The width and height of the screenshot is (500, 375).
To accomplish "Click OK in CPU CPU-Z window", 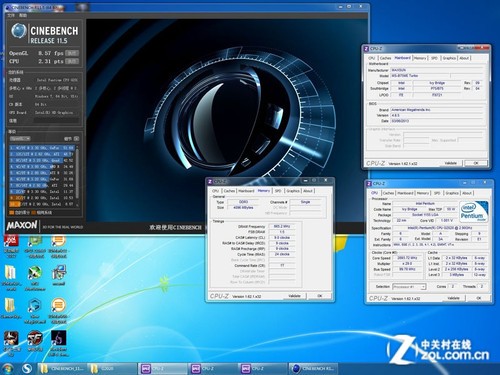I will pyautogui.click(x=479, y=298).
